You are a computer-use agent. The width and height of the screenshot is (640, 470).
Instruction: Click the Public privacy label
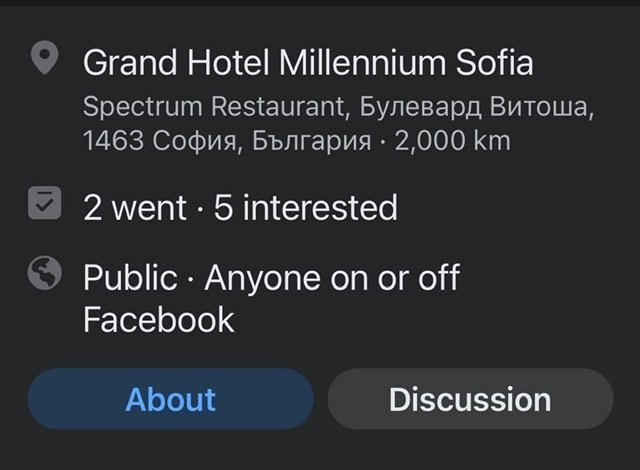click(129, 277)
